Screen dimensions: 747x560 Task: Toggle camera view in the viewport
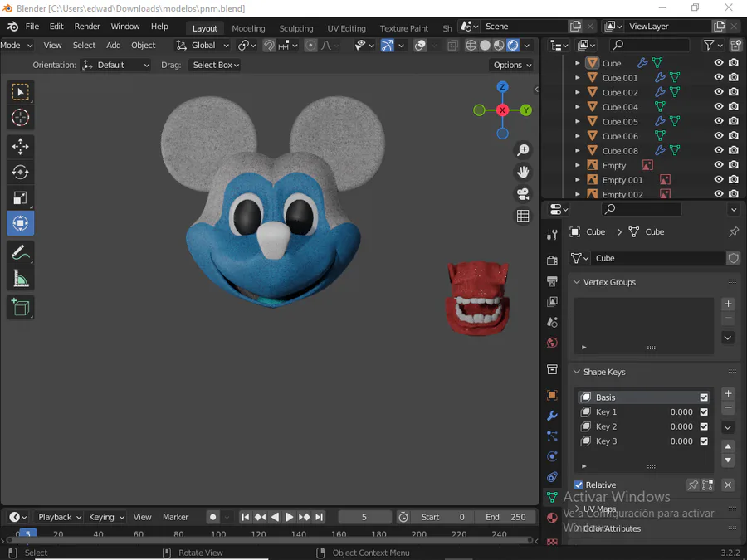(523, 194)
